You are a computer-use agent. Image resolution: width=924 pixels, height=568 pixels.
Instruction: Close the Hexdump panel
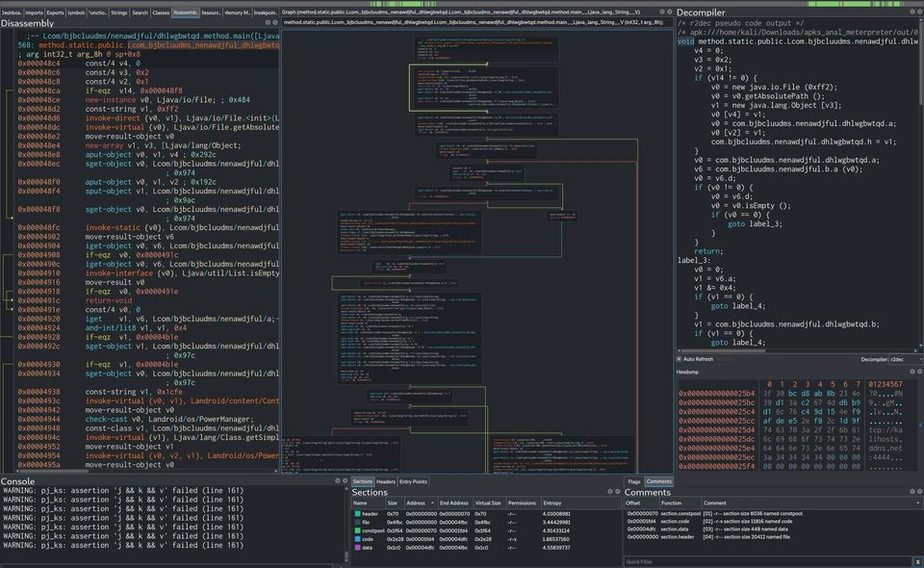click(x=920, y=372)
